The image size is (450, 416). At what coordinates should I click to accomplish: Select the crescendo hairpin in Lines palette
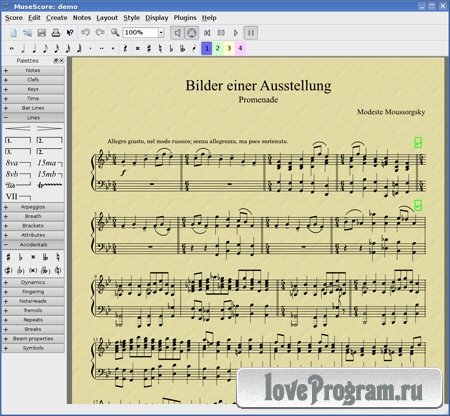coord(18,128)
